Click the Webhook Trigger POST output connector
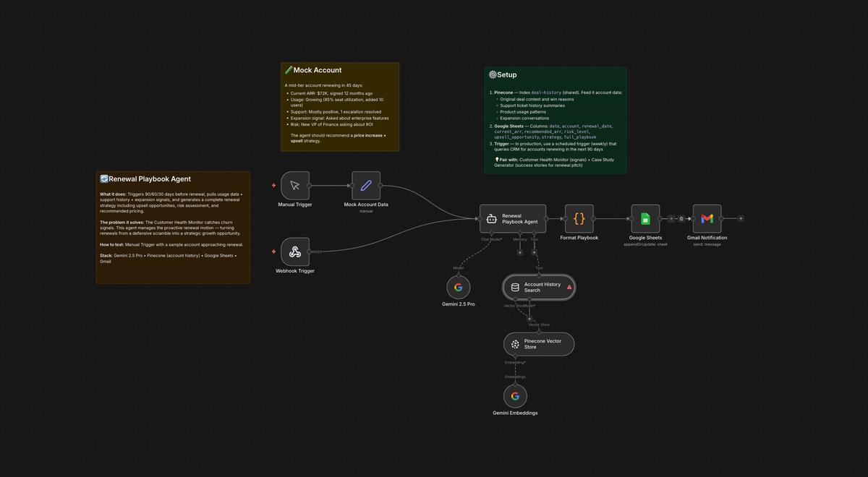The height and width of the screenshot is (477, 868). click(310, 252)
